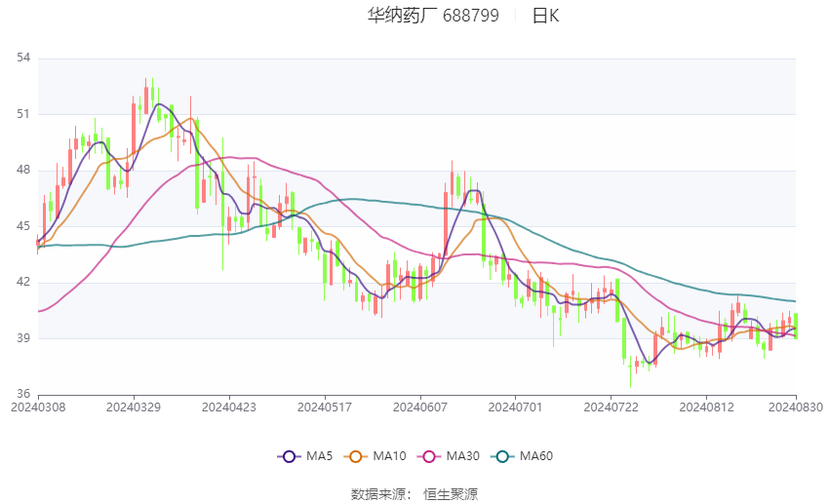
Task: Click y-axis value 51
Action: tap(23, 114)
